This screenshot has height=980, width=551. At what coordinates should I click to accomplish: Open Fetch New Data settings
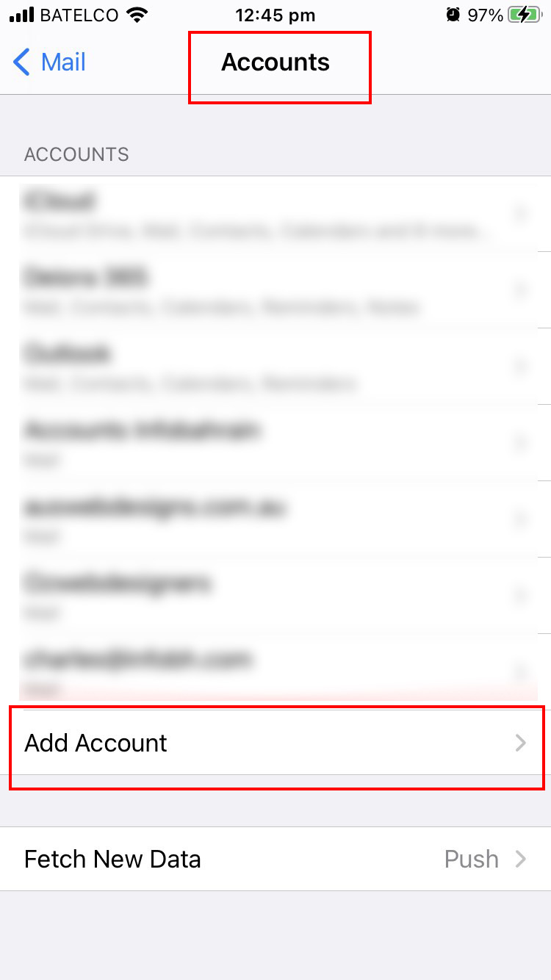[275, 859]
